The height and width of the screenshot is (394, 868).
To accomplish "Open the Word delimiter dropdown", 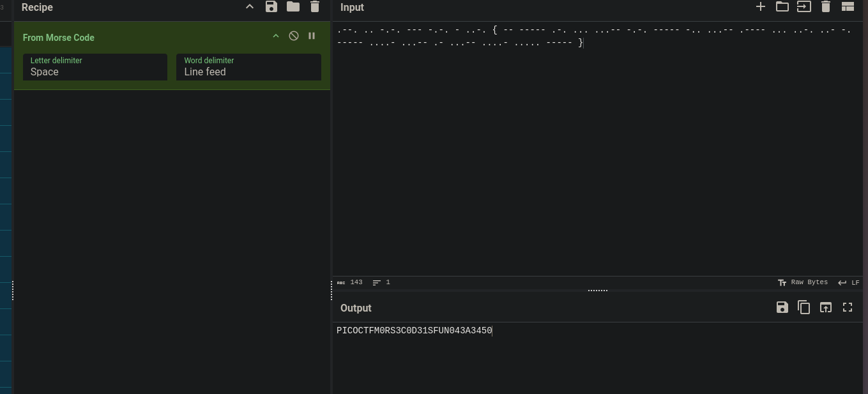I will tap(248, 67).
